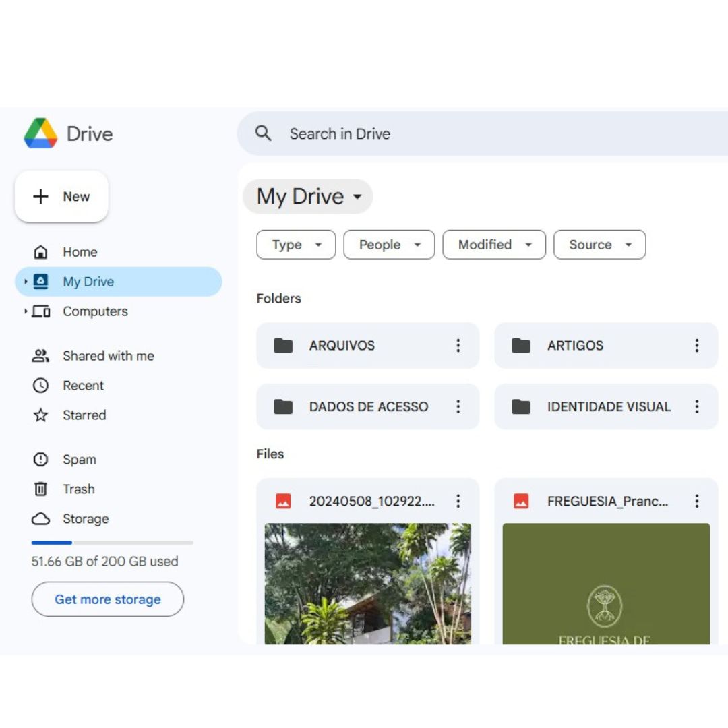Click the ARTIGOS folder icon
This screenshot has width=728, height=728.
521,345
